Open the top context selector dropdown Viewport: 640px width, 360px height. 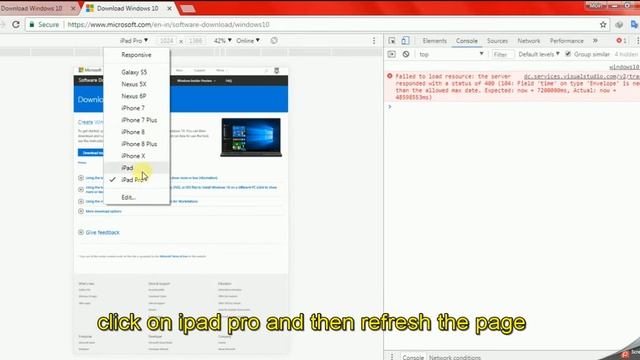(x=451, y=54)
